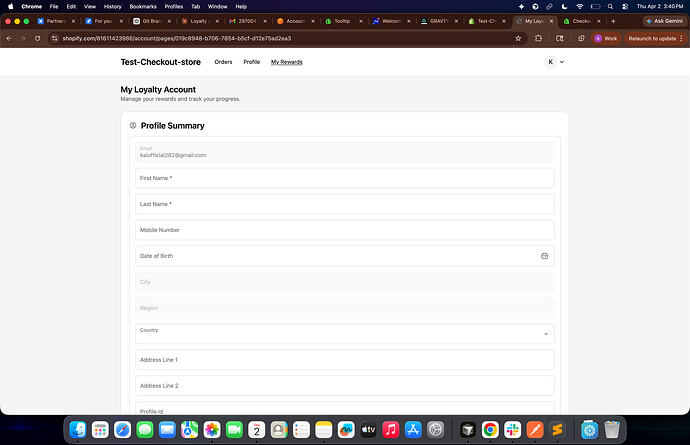The image size is (690, 445).
Task: Click the Date of Birth field
Action: [x=345, y=256]
